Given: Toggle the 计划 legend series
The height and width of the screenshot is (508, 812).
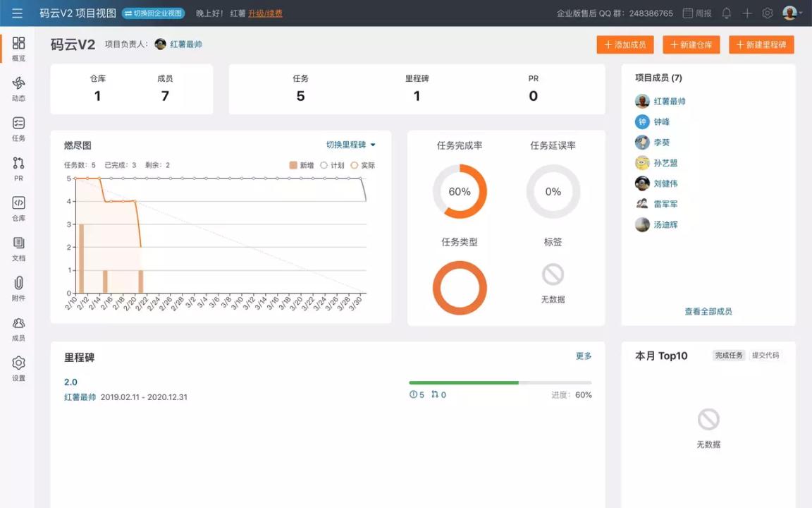Looking at the screenshot, I should (x=332, y=165).
